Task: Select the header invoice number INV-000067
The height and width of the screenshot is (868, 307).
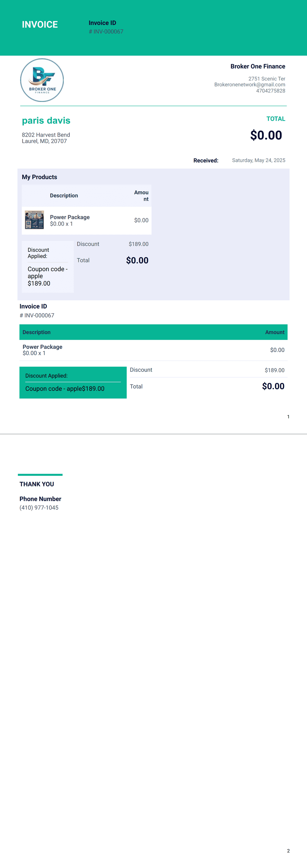Action: pos(106,32)
